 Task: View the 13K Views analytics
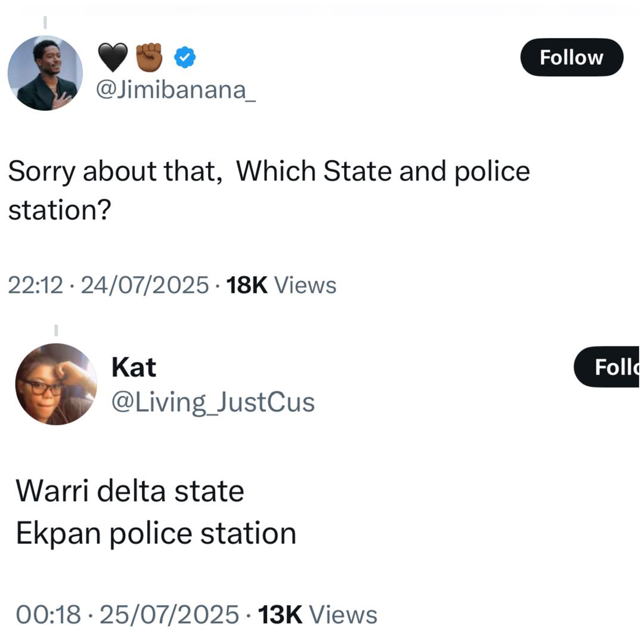[317, 615]
